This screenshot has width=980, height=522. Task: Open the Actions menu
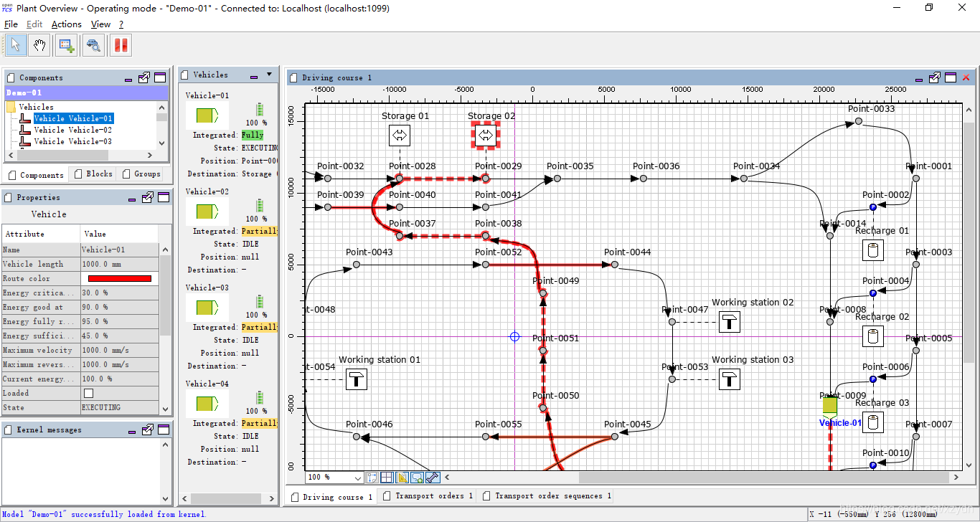click(67, 24)
